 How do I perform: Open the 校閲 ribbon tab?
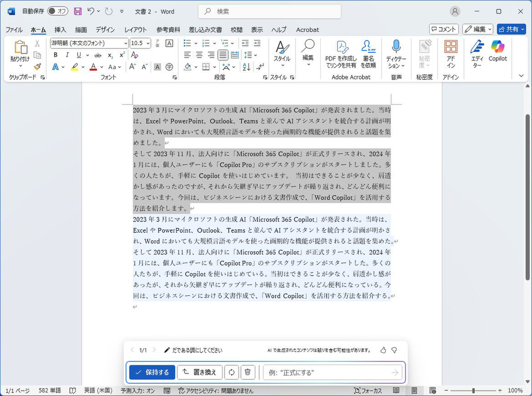(x=236, y=30)
